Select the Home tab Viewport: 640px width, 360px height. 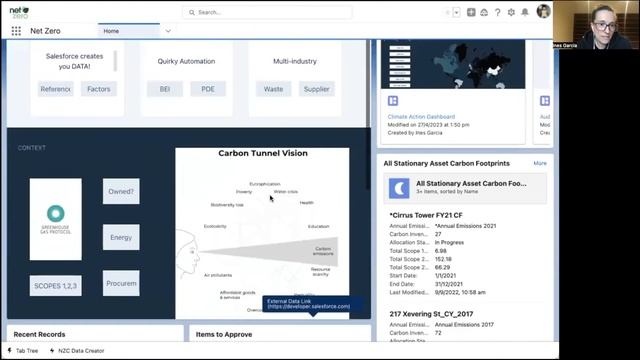click(129, 31)
